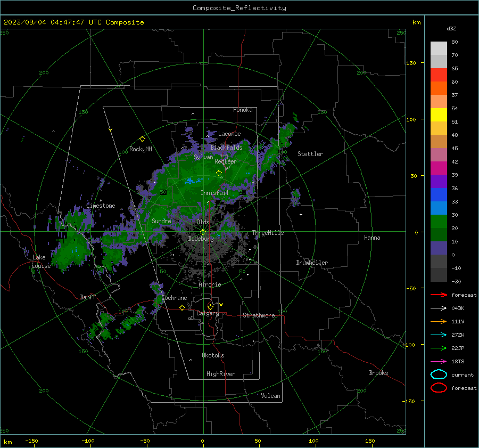
Task: Click the RockyMH station label
Action: (x=141, y=149)
